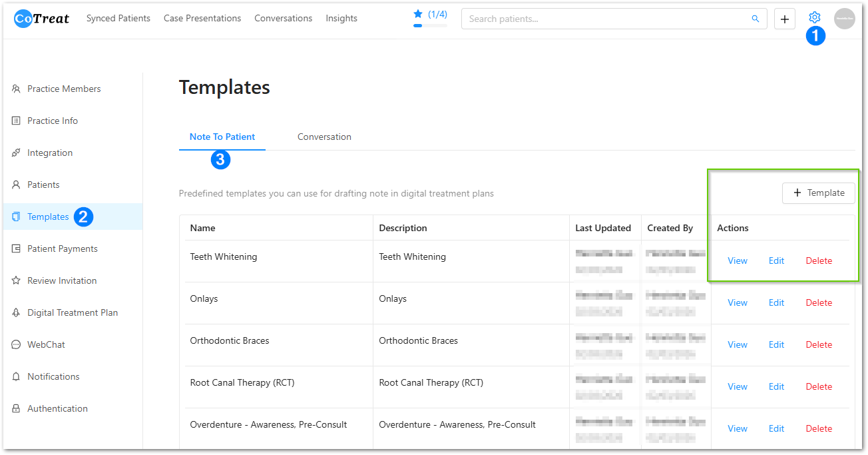Viewport: 868px width, 455px height.
Task: Open settings via the gear icon
Action: click(814, 18)
